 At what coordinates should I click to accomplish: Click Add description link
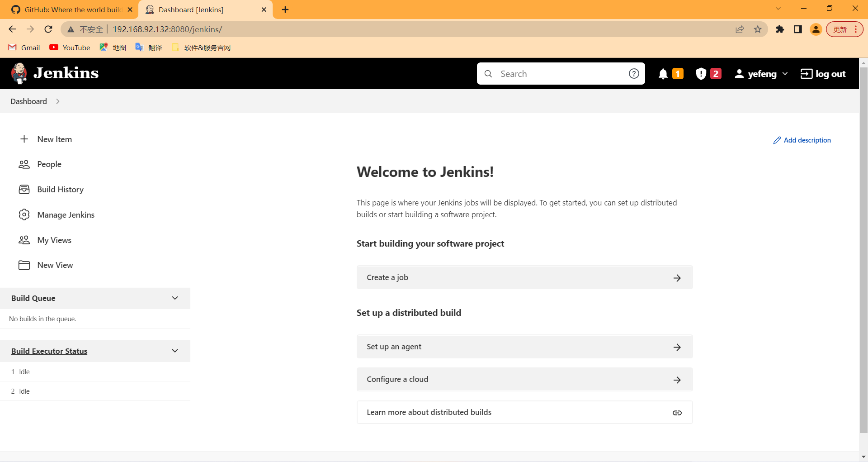[802, 140]
